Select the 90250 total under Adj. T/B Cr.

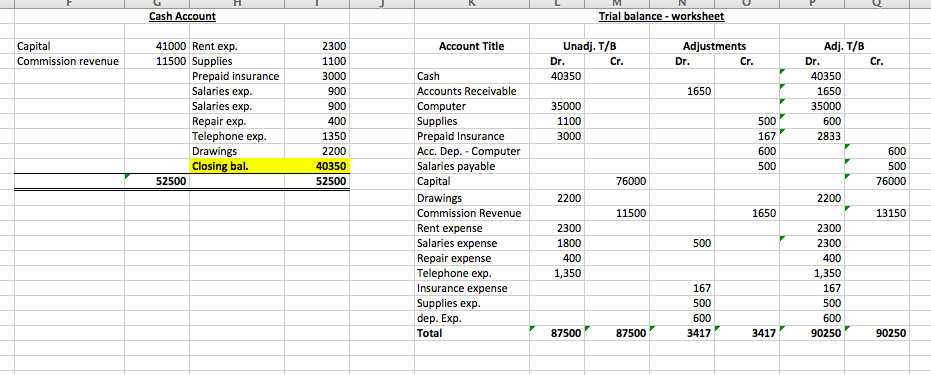(x=877, y=333)
